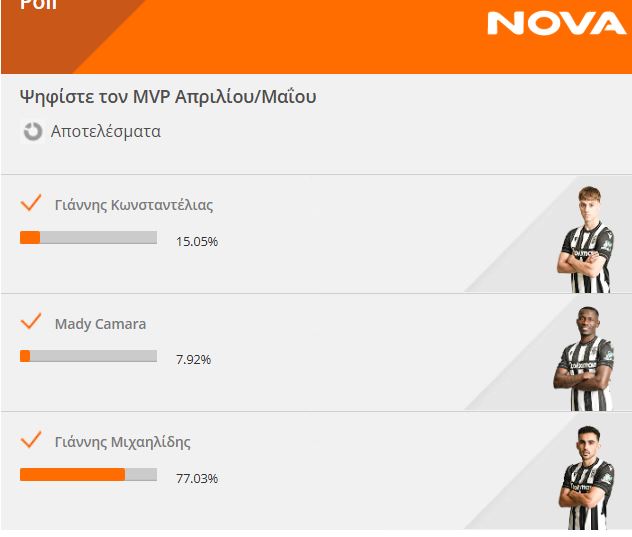This screenshot has width=632, height=537.
Task: Select the Mady Camara name label
Action: [x=100, y=324]
